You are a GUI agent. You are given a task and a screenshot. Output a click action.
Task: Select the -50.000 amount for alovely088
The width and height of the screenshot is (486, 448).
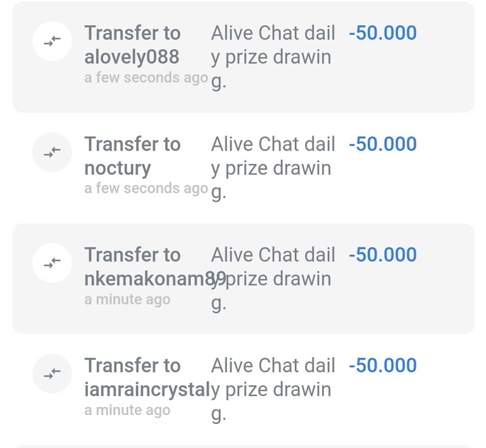(382, 33)
